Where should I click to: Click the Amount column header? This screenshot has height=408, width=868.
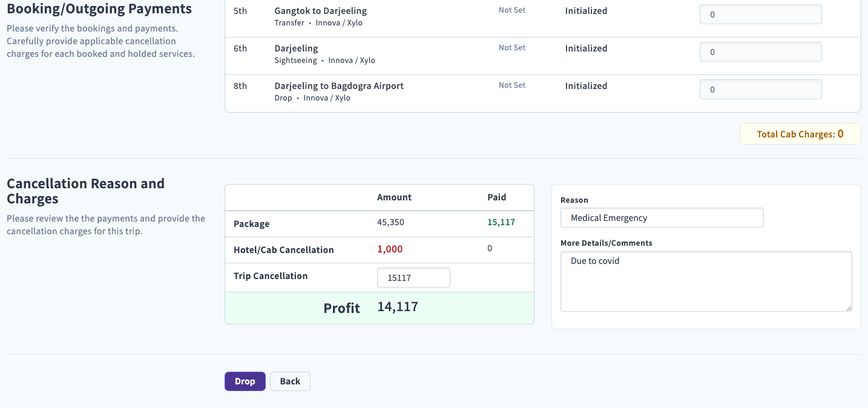[x=394, y=197]
